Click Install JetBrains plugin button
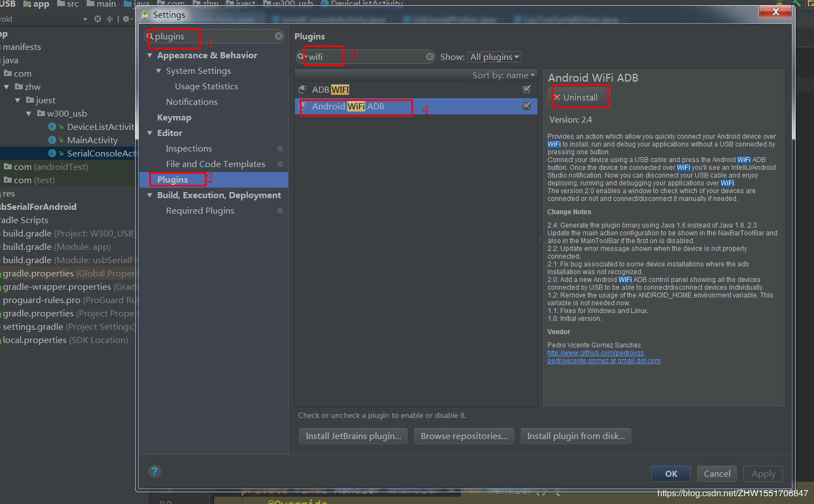The image size is (814, 504). coord(353,436)
